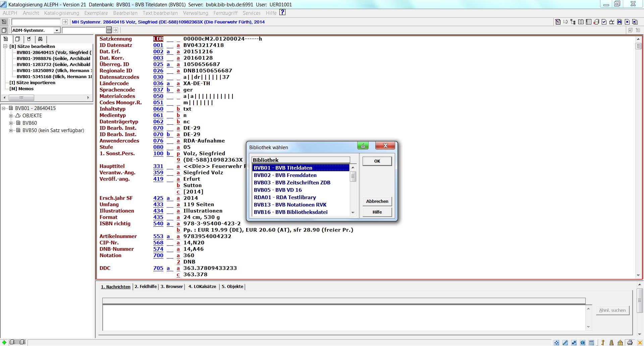Viewport: 644px width, 346px height.
Task: Expand the BVB60 tree node
Action: point(11,123)
